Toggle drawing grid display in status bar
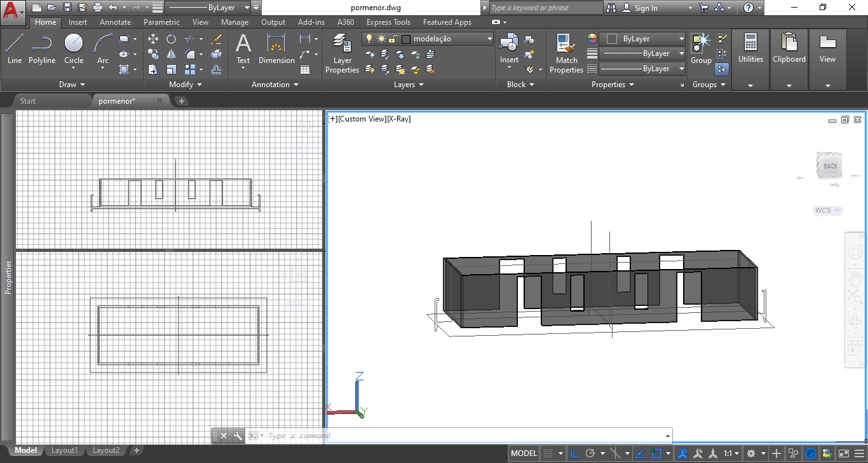This screenshot has width=868, height=463. [x=548, y=453]
